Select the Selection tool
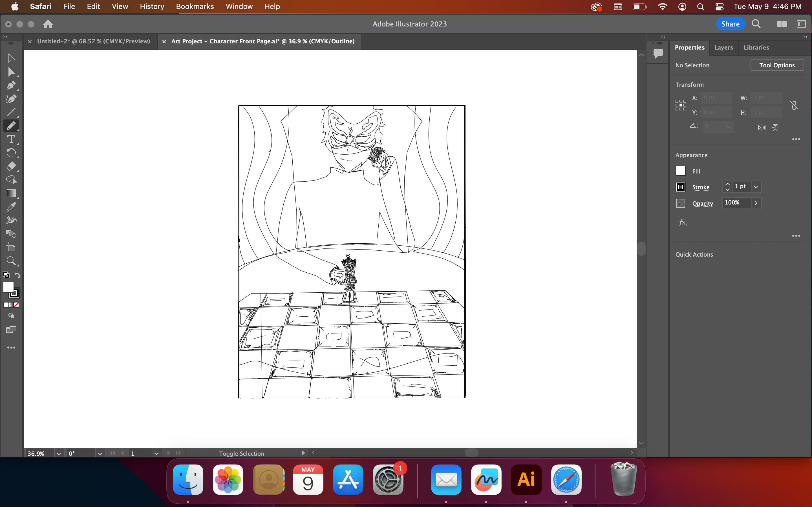This screenshot has height=507, width=812. coord(11,58)
